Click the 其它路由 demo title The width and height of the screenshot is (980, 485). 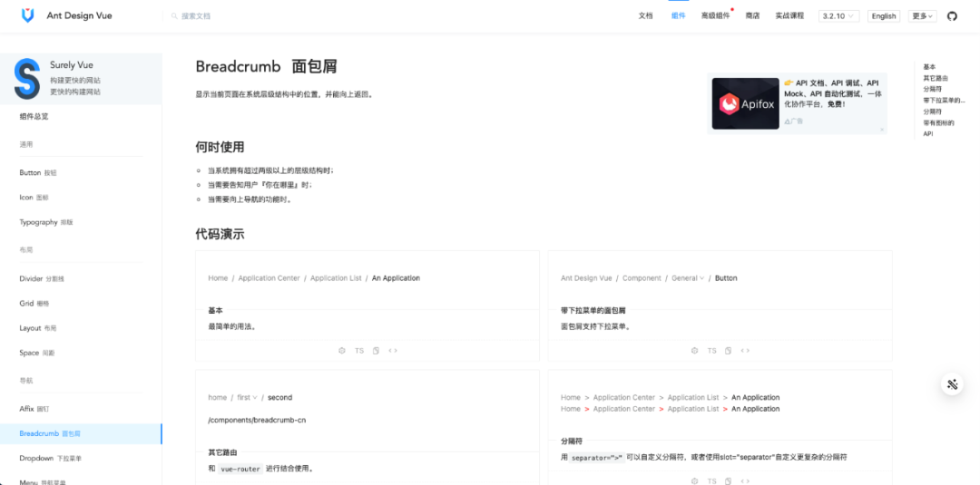[x=222, y=452]
